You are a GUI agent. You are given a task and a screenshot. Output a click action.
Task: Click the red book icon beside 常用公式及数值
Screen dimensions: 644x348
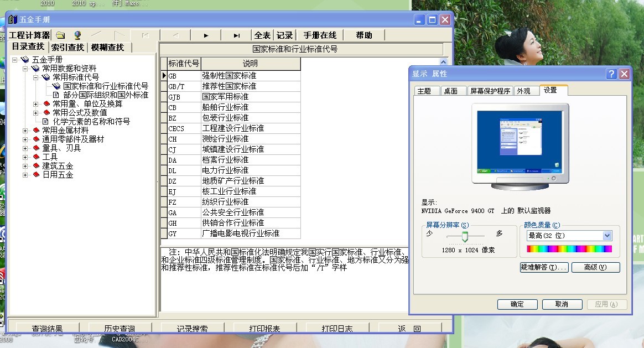pyautogui.click(x=46, y=112)
